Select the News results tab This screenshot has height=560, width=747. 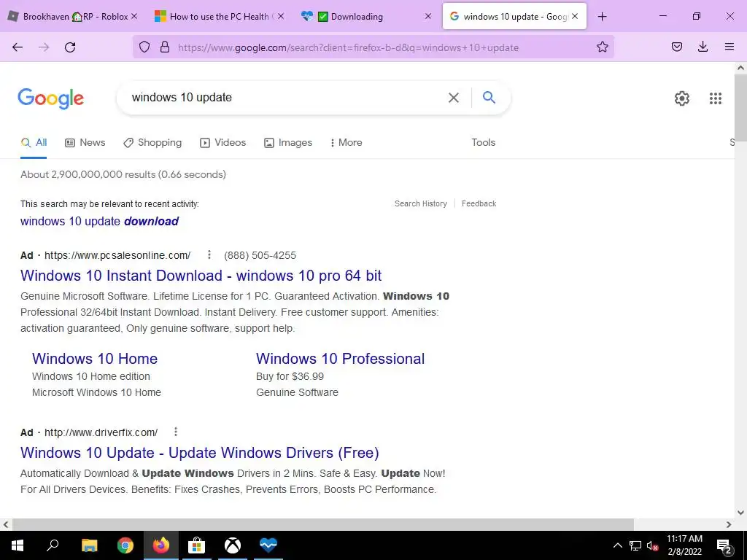tap(85, 142)
